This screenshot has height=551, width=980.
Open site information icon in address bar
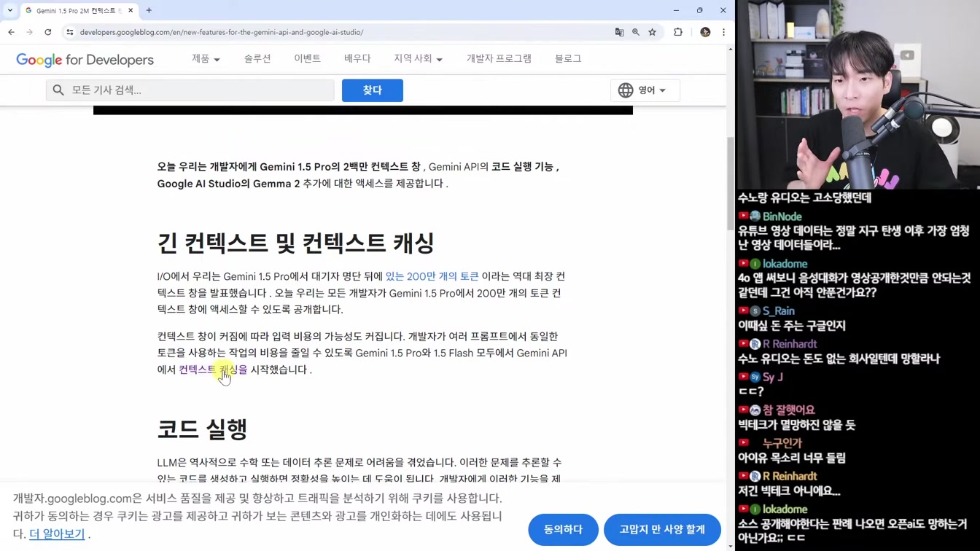(70, 32)
